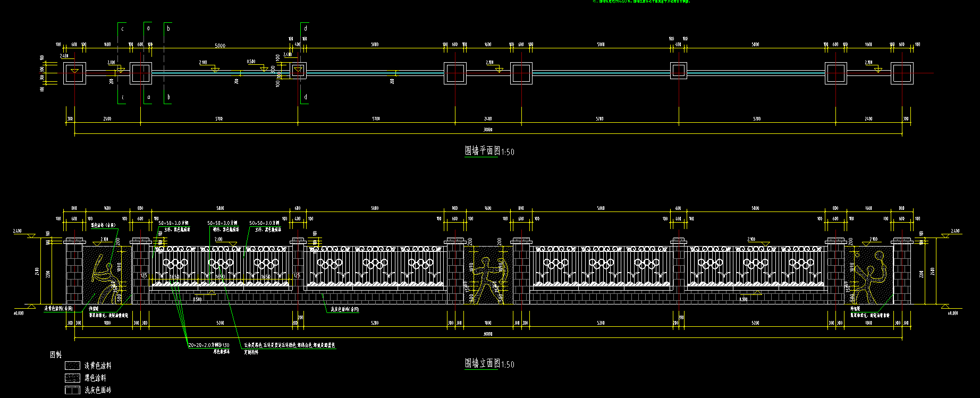Select the legend label 浅灰色面砖
The height and width of the screenshot is (398, 980).
click(98, 390)
